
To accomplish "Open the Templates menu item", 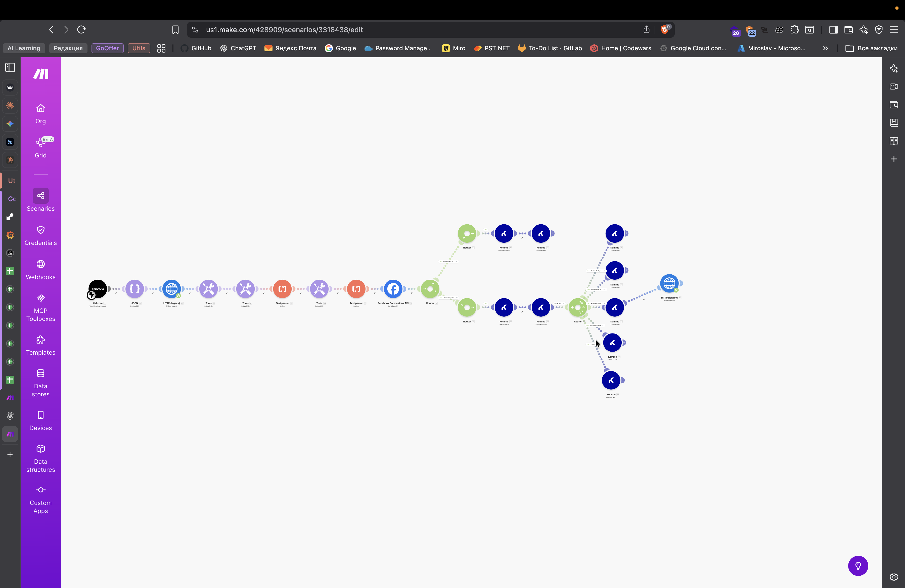I will pos(41,345).
